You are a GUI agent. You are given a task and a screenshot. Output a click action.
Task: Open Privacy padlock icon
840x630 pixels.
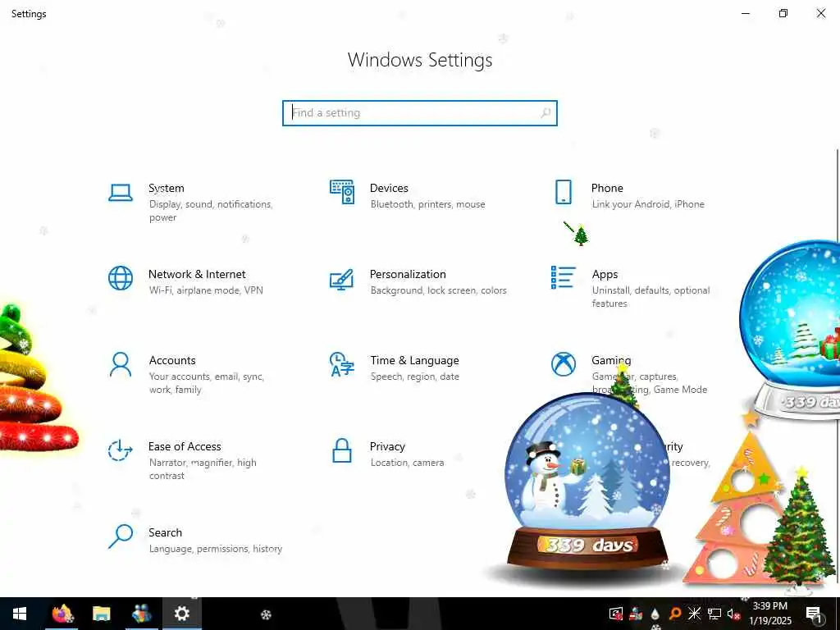342,450
